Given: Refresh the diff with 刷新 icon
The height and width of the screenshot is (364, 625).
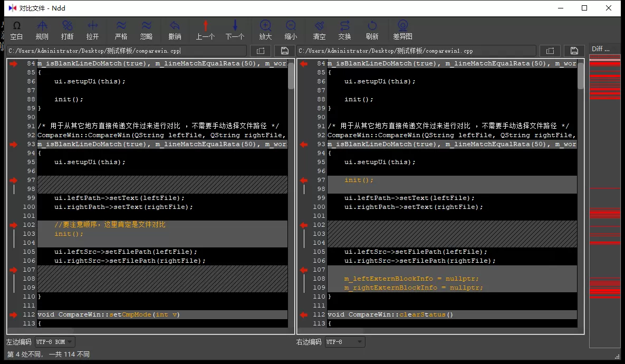Looking at the screenshot, I should click(x=372, y=30).
